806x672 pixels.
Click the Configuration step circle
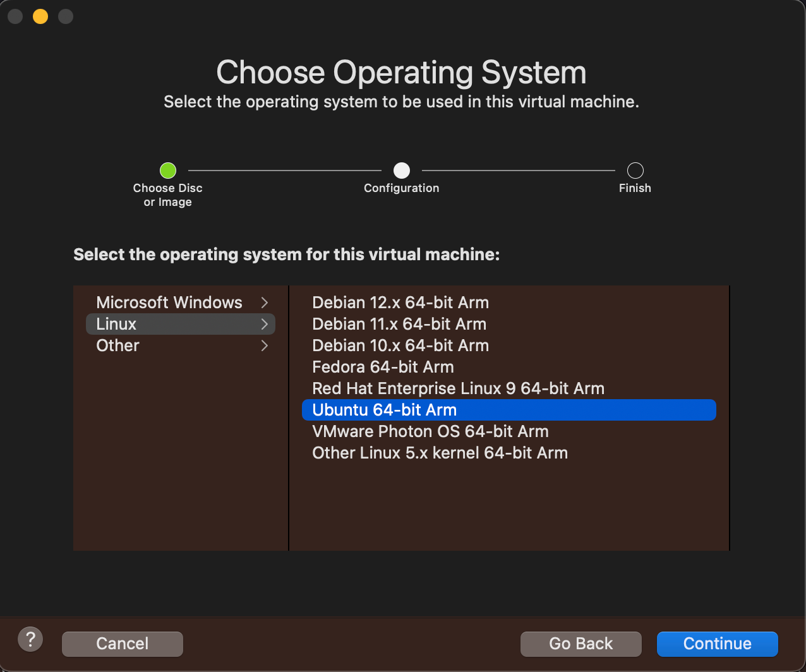[402, 171]
